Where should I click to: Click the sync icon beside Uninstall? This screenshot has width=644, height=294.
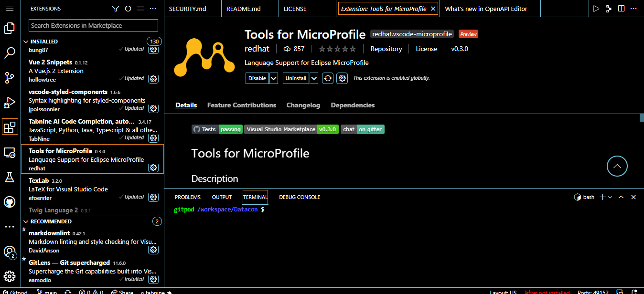point(328,78)
